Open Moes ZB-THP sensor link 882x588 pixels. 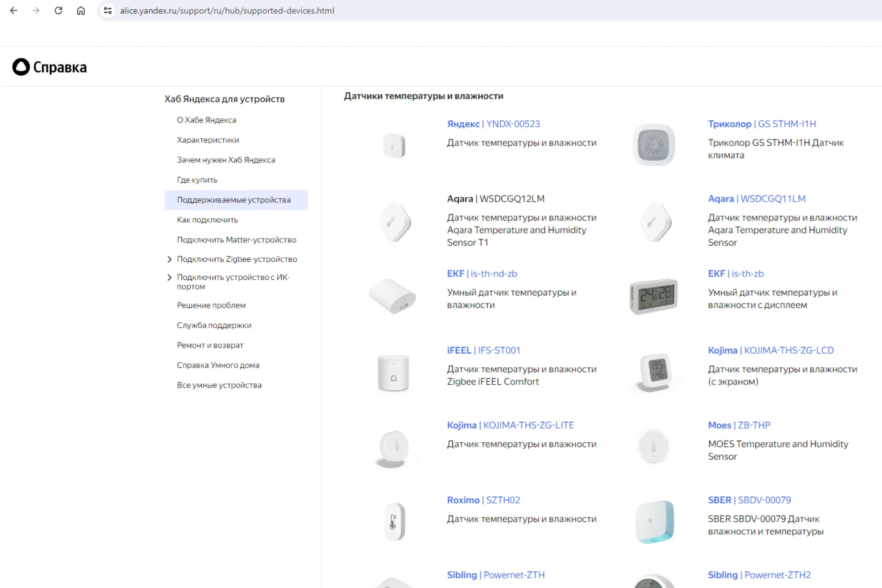739,425
